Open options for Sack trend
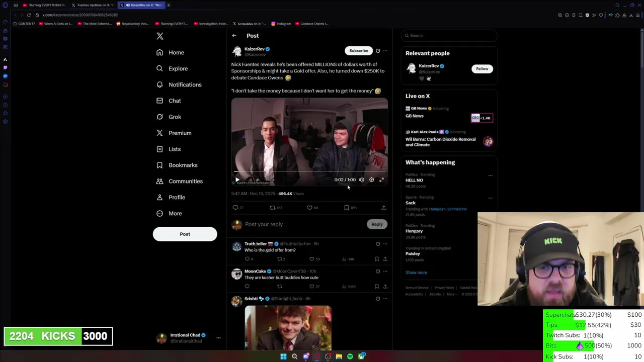This screenshot has width=644, height=362. click(x=491, y=198)
